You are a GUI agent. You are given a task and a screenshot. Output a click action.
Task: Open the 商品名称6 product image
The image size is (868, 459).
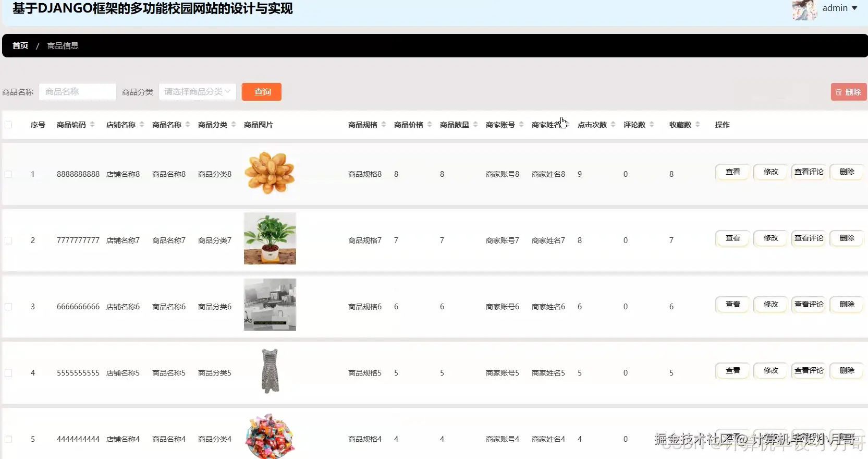(270, 305)
